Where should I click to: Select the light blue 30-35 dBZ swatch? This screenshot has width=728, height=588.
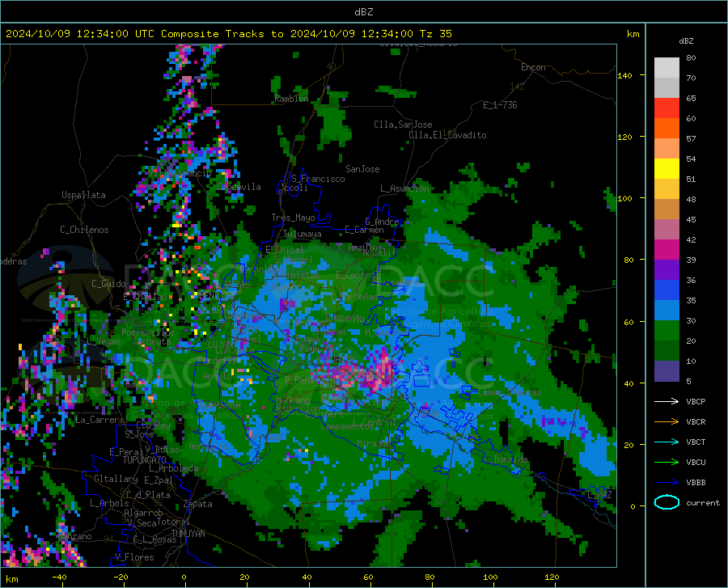[667, 311]
